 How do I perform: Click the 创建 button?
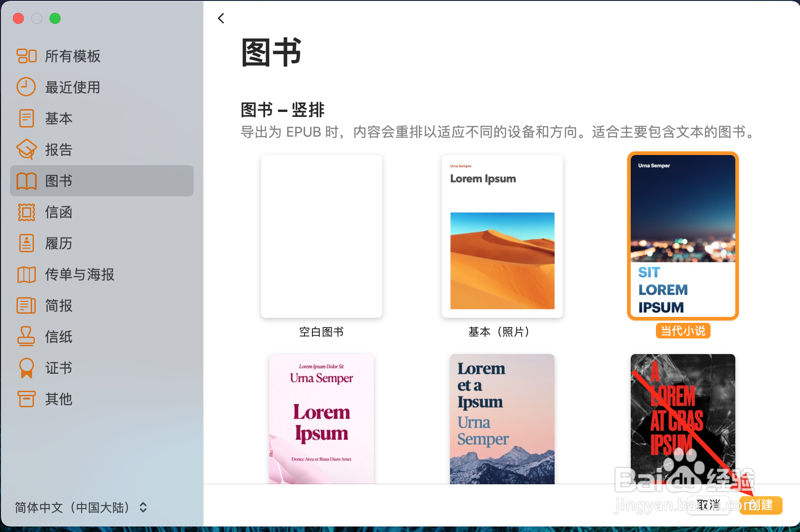point(761,505)
